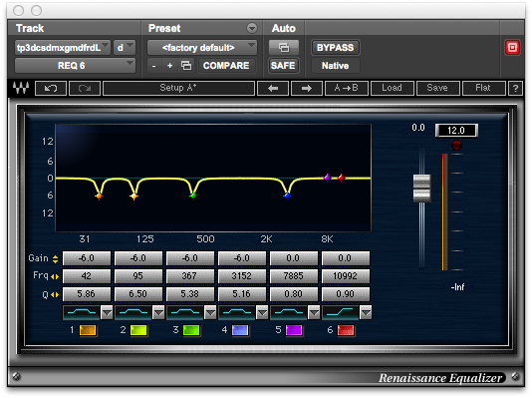Select the orange band 1 marker on graph
This screenshot has width=532, height=398.
pos(99,196)
